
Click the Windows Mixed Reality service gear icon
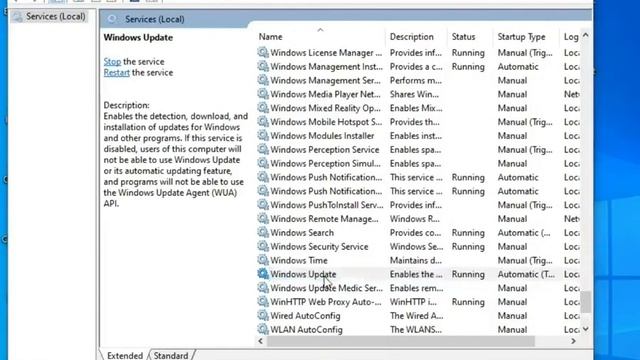(x=263, y=108)
